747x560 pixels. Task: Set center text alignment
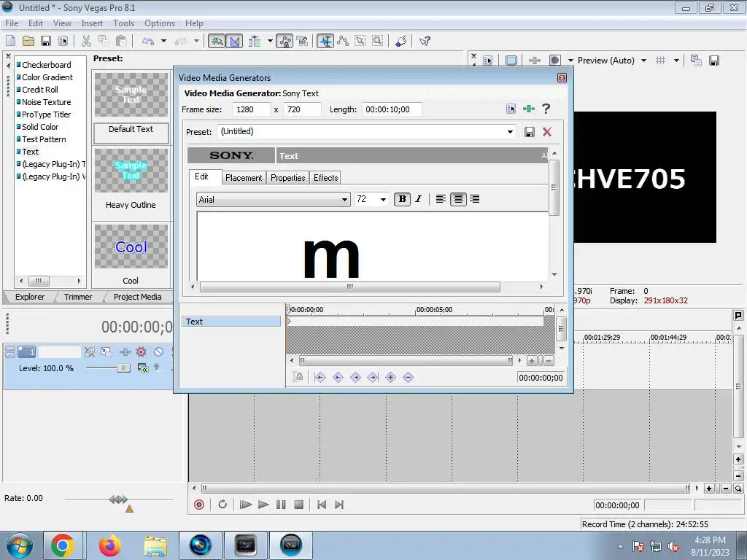[x=458, y=199]
